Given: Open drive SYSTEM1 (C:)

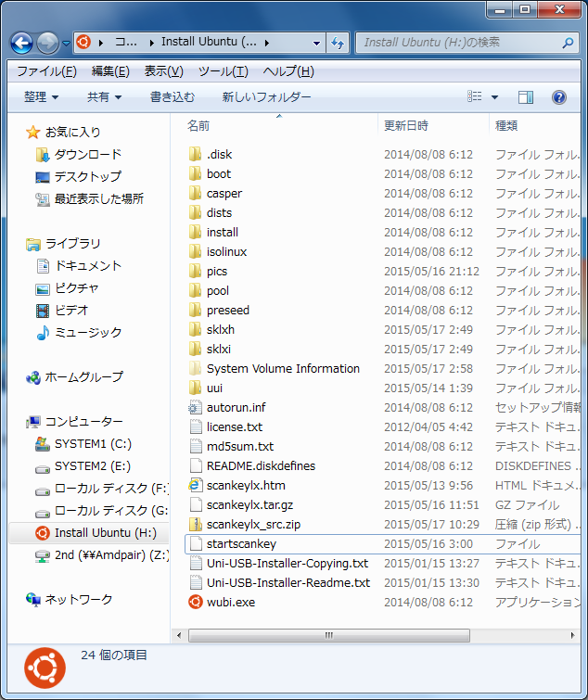Looking at the screenshot, I should pyautogui.click(x=93, y=444).
